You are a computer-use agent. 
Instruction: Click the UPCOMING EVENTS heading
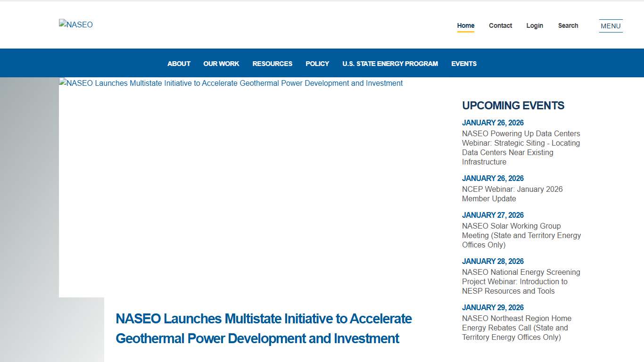tap(513, 106)
